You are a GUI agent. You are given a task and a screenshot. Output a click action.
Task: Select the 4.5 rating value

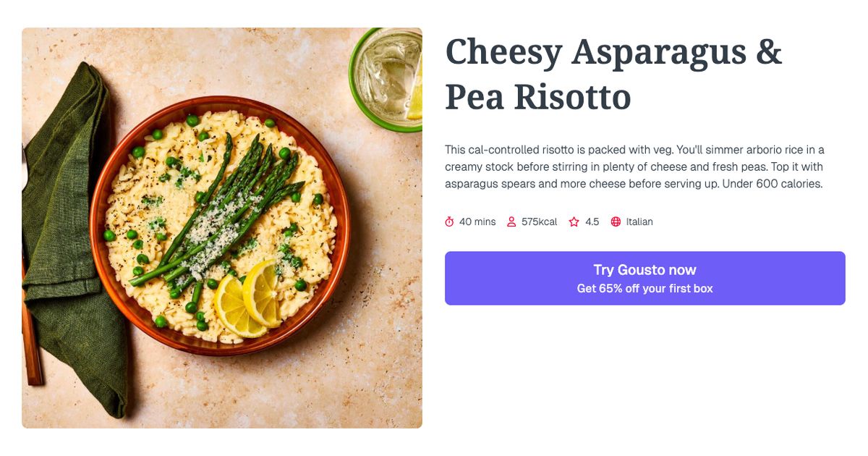(592, 221)
